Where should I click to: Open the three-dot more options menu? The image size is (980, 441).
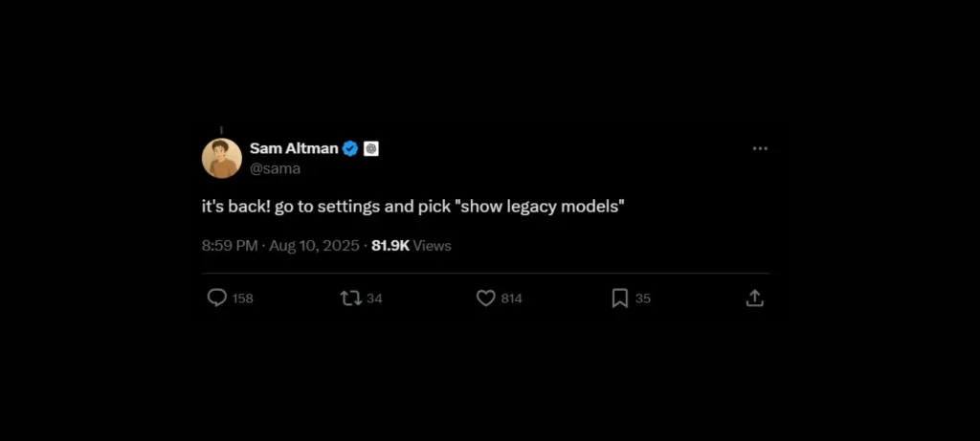tap(760, 148)
